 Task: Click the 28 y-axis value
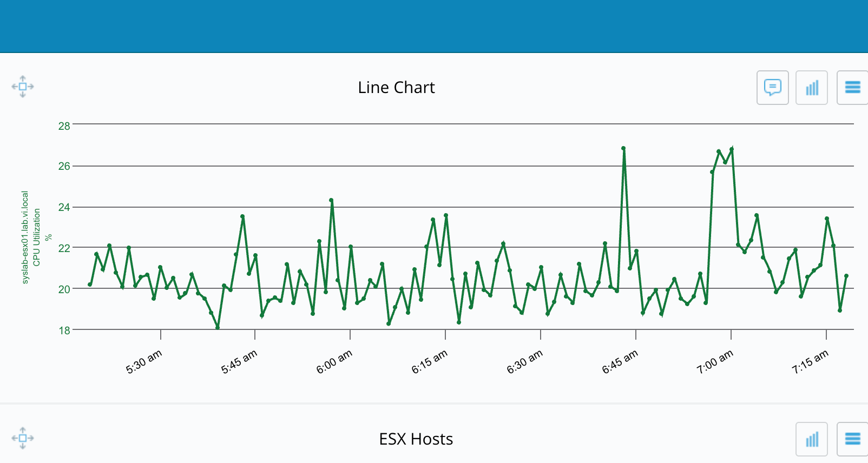pos(64,126)
